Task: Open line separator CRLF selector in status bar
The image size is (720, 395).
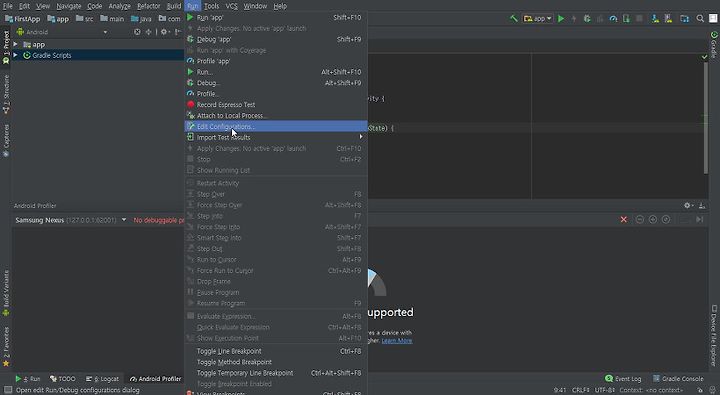Action: tap(580, 390)
